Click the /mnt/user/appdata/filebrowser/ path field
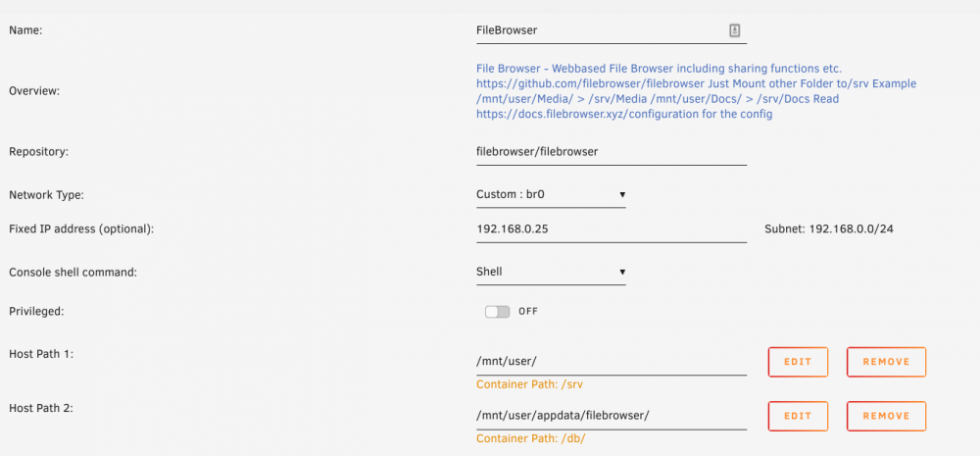 (612, 416)
